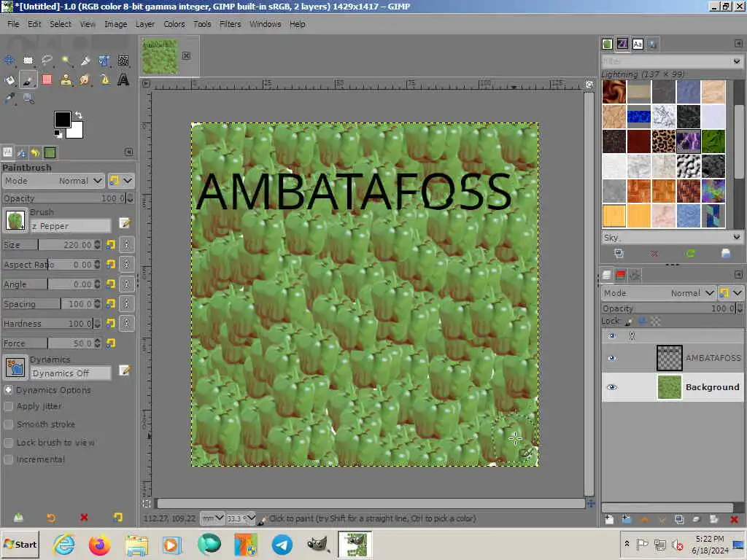
Task: Select the Clone stamp tool
Action: pos(66,79)
